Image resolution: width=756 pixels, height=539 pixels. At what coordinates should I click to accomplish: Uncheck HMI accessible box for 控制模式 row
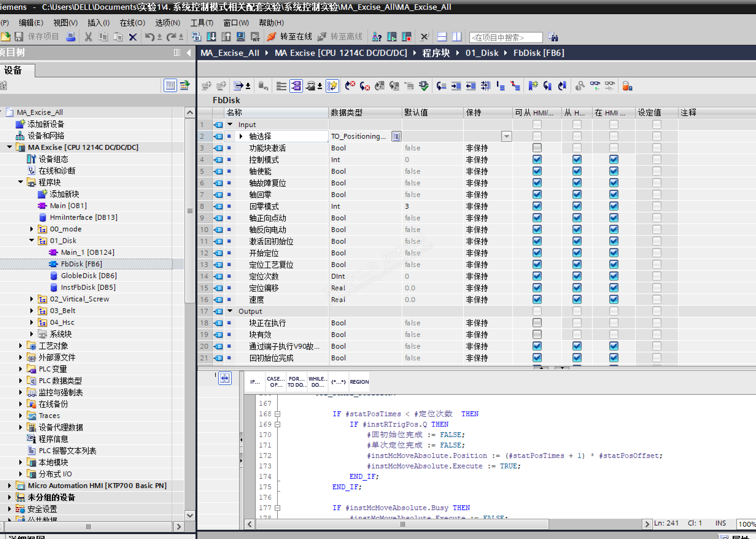point(537,160)
